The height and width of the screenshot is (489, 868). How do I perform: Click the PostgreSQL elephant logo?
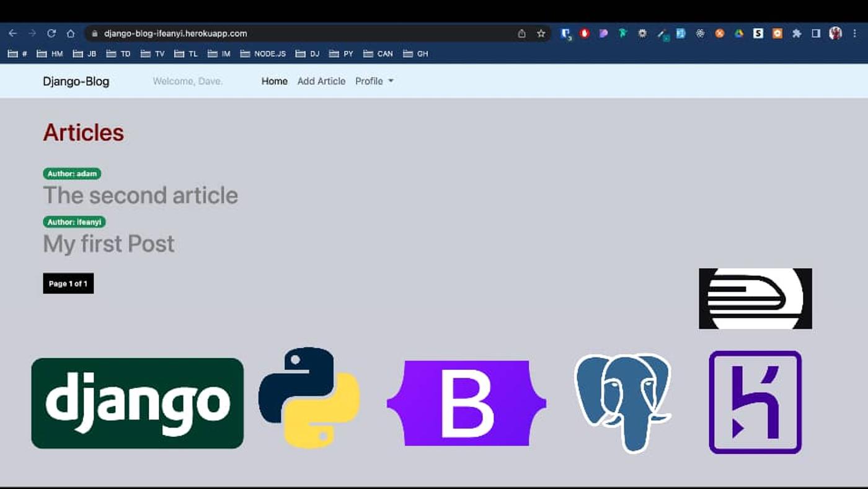point(622,403)
